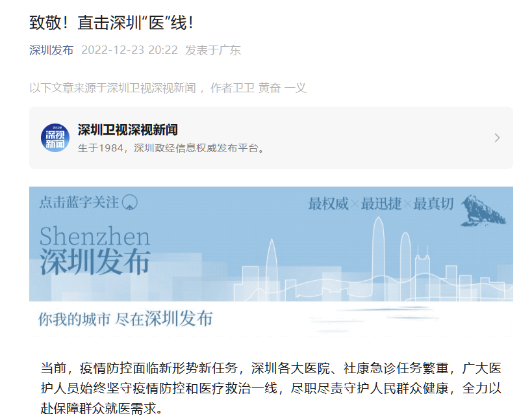
Task: Select the article title 致敬！直击深圳"医"线！
Action: click(111, 23)
